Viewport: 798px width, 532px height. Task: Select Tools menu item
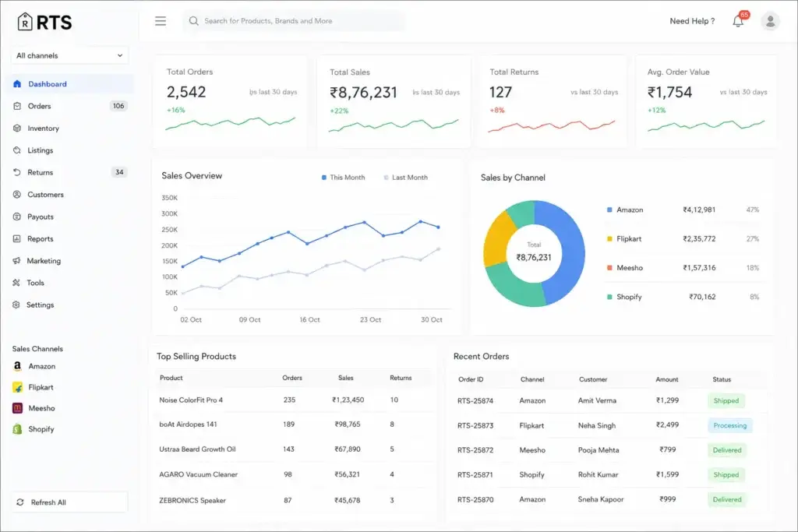[x=70, y=283]
